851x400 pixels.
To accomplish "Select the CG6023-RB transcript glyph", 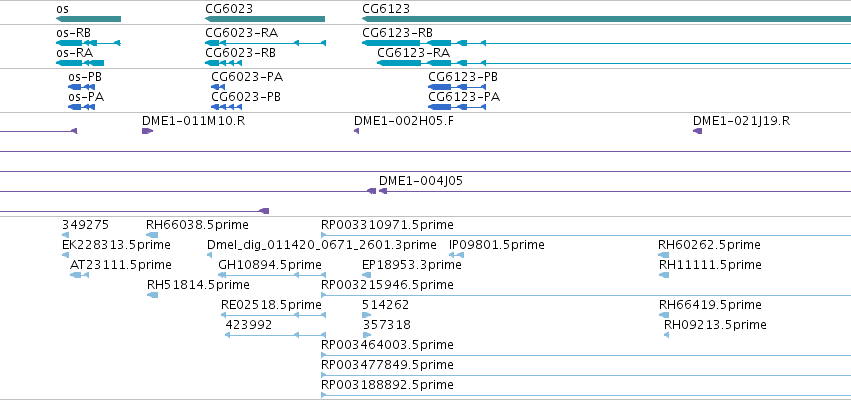I will [x=224, y=63].
